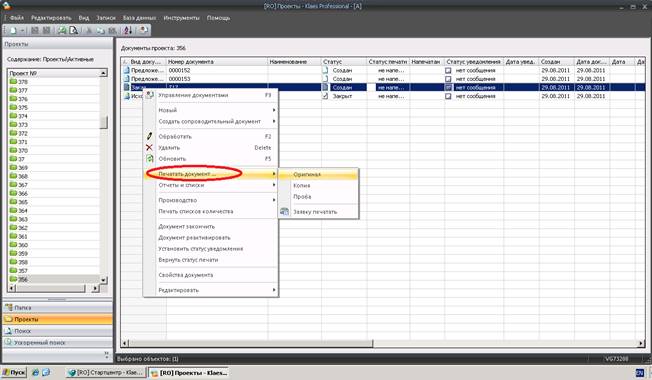Image resolution: width=652 pixels, height=380 pixels.
Task: Click the sort ascending toolbar icon
Action: pos(128,30)
